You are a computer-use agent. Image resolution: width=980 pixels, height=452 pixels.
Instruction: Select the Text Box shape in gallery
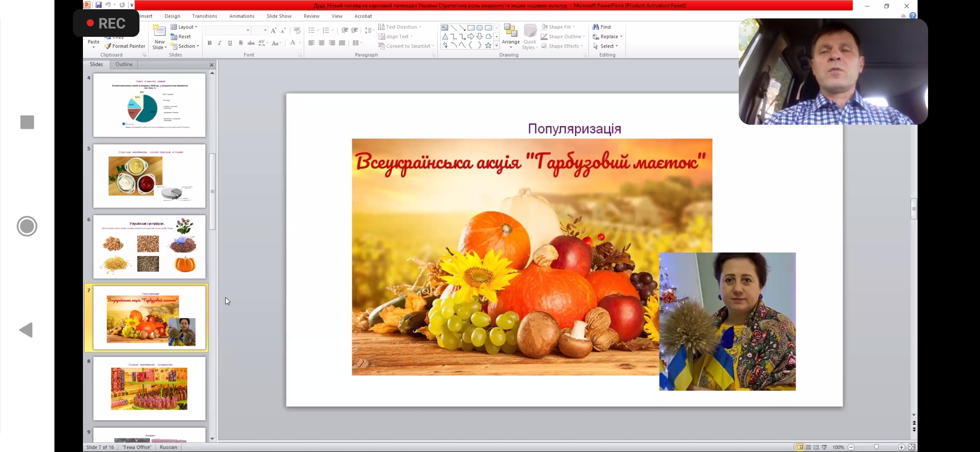click(x=445, y=28)
